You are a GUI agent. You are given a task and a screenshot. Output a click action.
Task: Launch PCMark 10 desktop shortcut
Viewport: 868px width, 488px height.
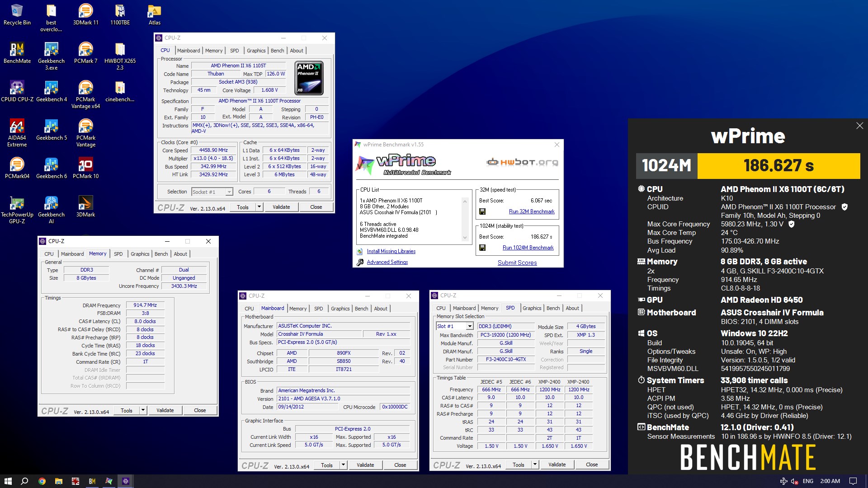coord(85,168)
